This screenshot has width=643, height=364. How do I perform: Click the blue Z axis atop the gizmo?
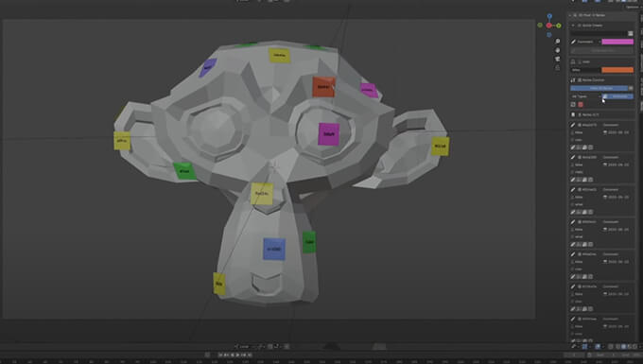(549, 16)
